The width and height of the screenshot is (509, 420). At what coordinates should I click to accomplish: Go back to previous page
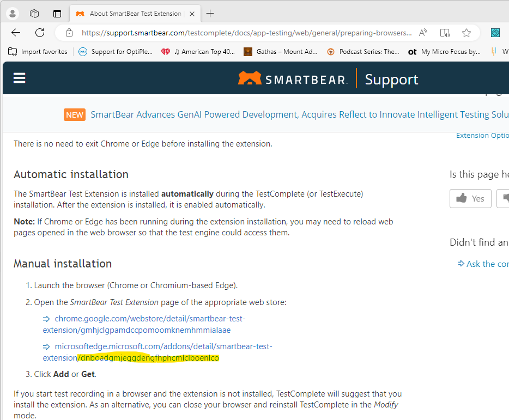16,33
